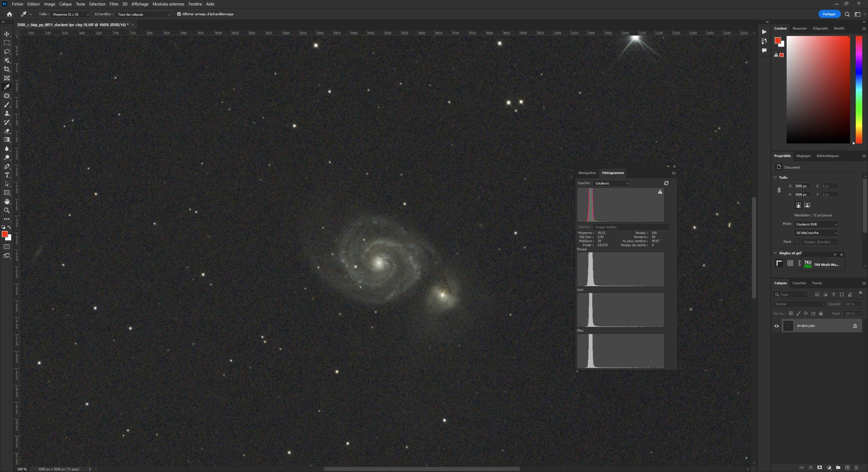Open the Mode 'Couleurs RVB' dropdown
This screenshot has width=868, height=472.
[816, 224]
